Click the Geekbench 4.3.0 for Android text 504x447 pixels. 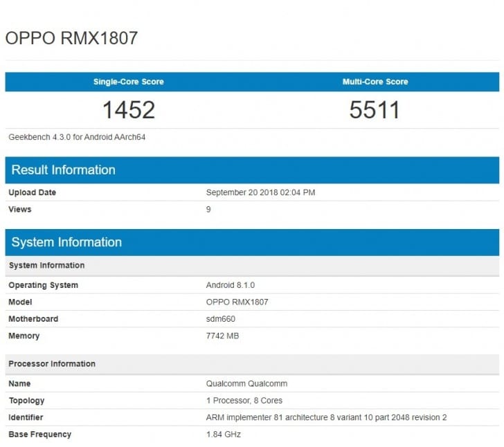77,137
